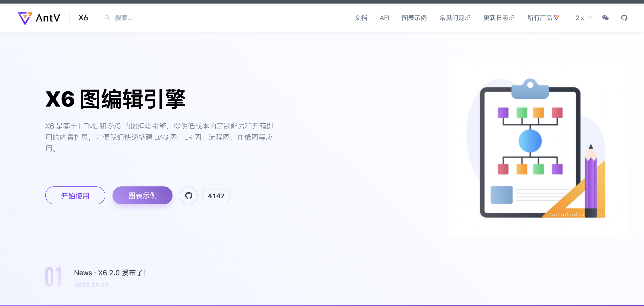Open the 更新日志 external link

[x=499, y=18]
